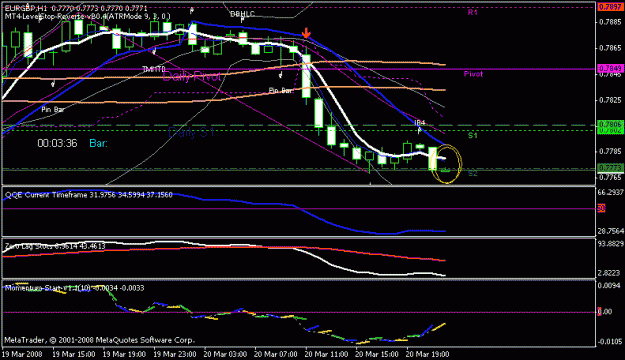Select the MetaTrader MetaQuotes copyright text

pyautogui.click(x=99, y=340)
